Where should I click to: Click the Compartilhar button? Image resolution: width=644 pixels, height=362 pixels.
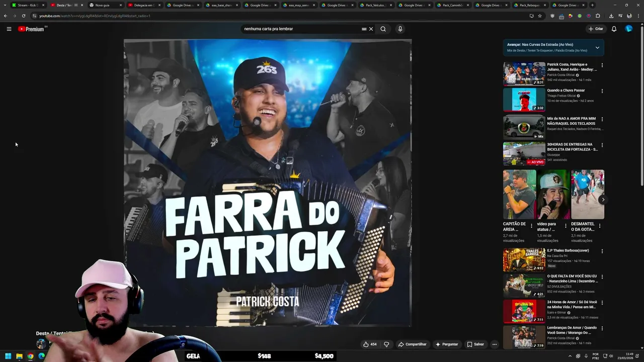pos(413,344)
